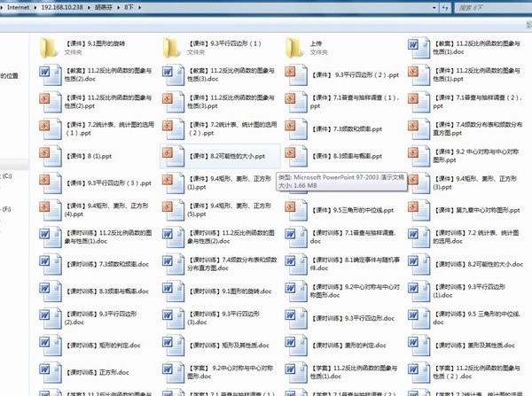The width and height of the screenshot is (532, 396).
Task: Select PowerPoint icon of 【课件】7.2统计表、统计图的选用（1）.ppt
Action: [x=51, y=129]
